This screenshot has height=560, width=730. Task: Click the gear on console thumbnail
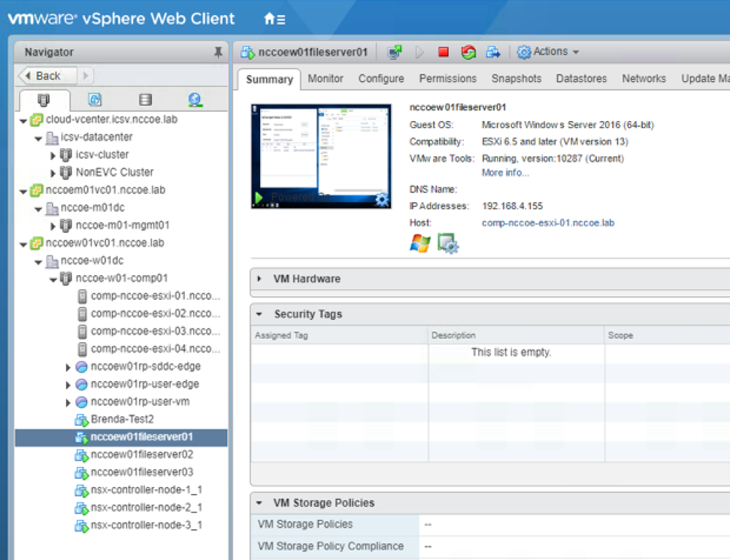382,200
